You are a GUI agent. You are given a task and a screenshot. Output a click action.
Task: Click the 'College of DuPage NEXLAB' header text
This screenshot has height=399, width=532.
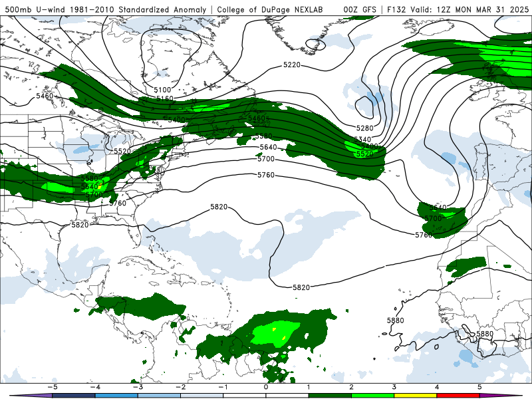(x=270, y=9)
